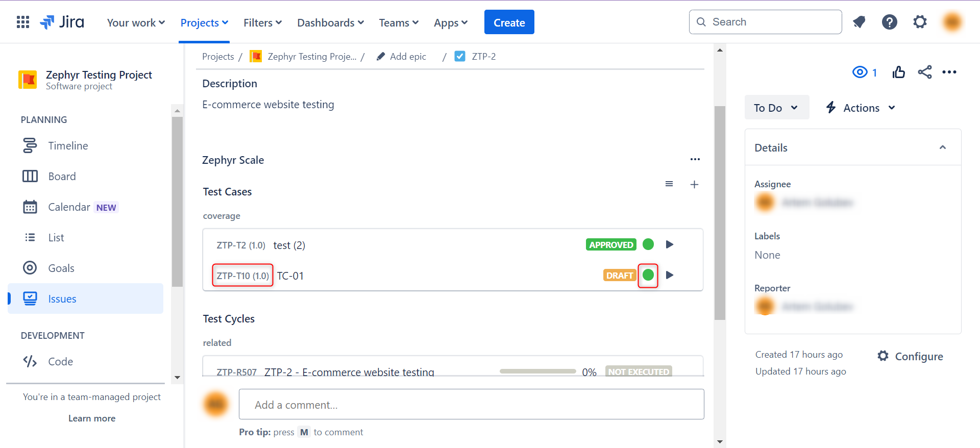This screenshot has width=980, height=448.
Task: Open the app switcher grid icon
Action: pyautogui.click(x=23, y=22)
